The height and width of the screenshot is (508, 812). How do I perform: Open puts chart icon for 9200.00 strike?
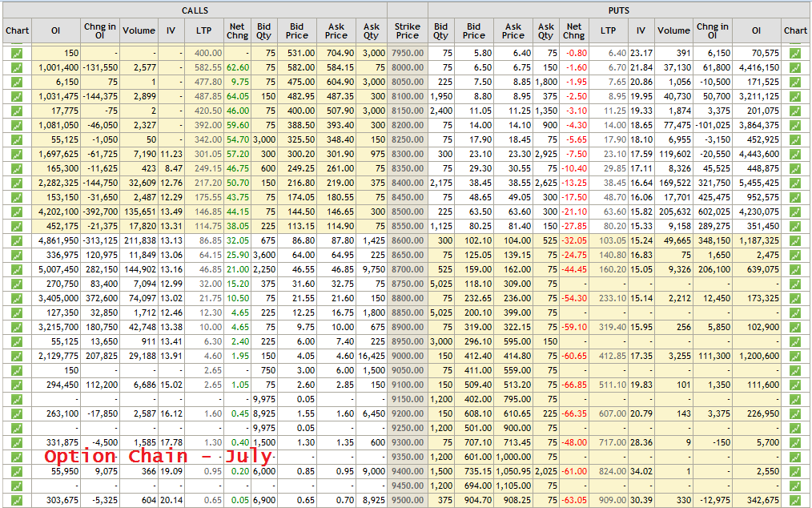click(x=795, y=413)
